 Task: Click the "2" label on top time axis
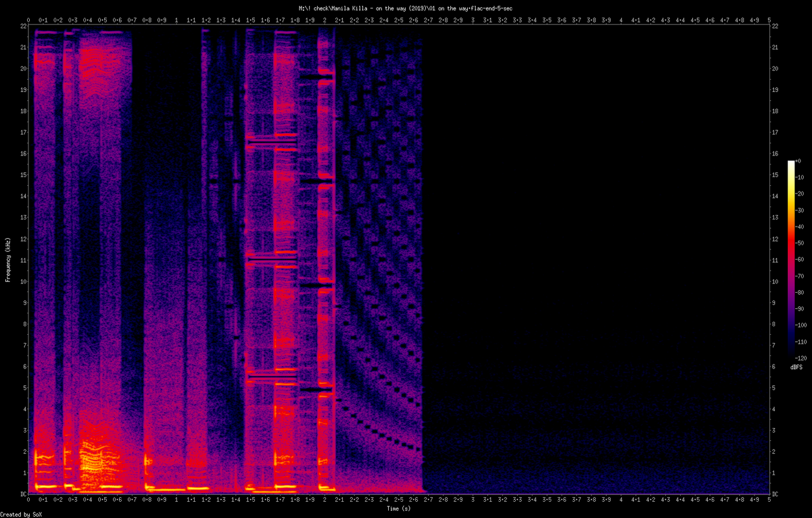pos(324,20)
